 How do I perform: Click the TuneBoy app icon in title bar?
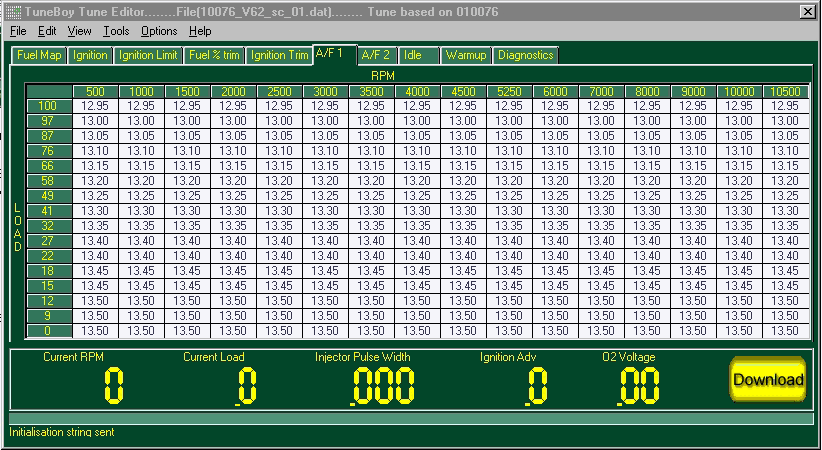pos(14,12)
